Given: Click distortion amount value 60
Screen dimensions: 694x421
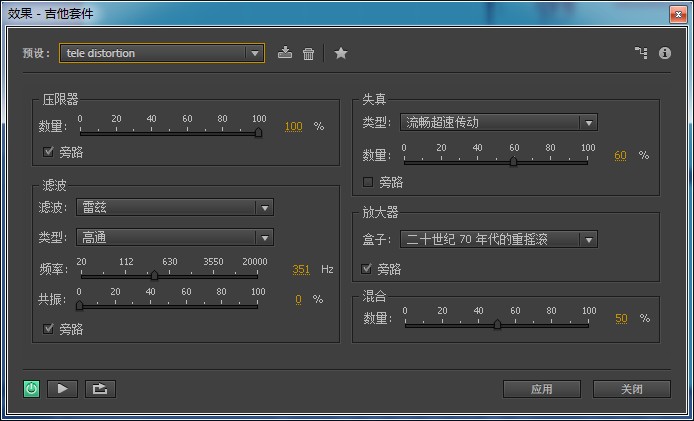Looking at the screenshot, I should coord(621,155).
